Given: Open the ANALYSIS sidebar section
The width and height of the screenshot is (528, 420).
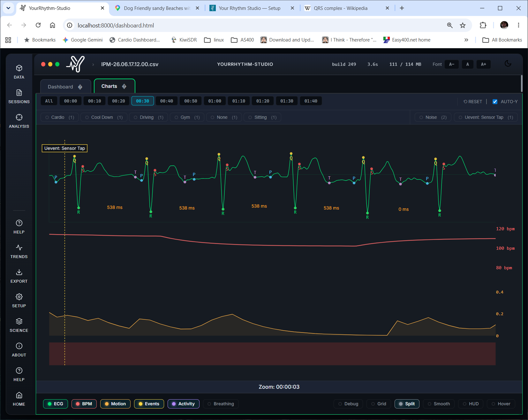Looking at the screenshot, I should pyautogui.click(x=19, y=121).
